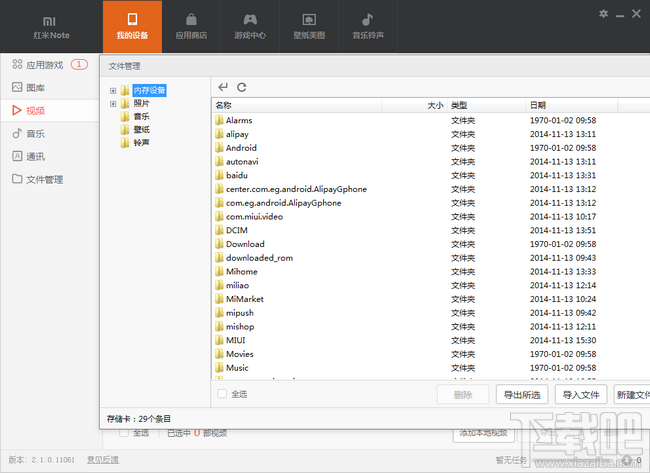The image size is (650, 473).
Task: Expand the 内存设备 tree node
Action: click(x=113, y=90)
